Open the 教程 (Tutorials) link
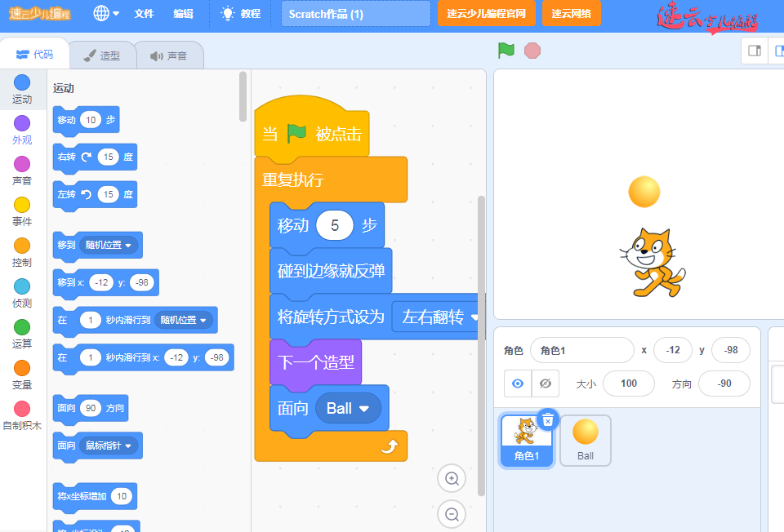 240,14
